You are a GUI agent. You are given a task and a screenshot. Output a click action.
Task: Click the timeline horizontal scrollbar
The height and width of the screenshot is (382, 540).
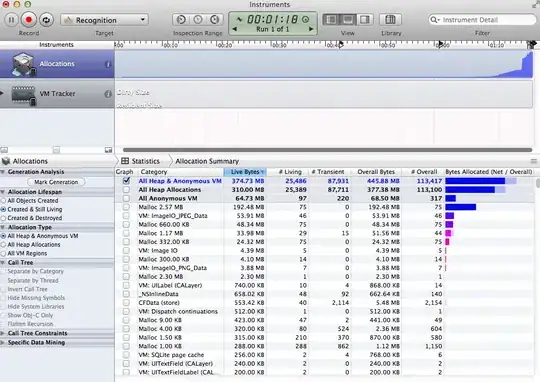tap(327, 150)
